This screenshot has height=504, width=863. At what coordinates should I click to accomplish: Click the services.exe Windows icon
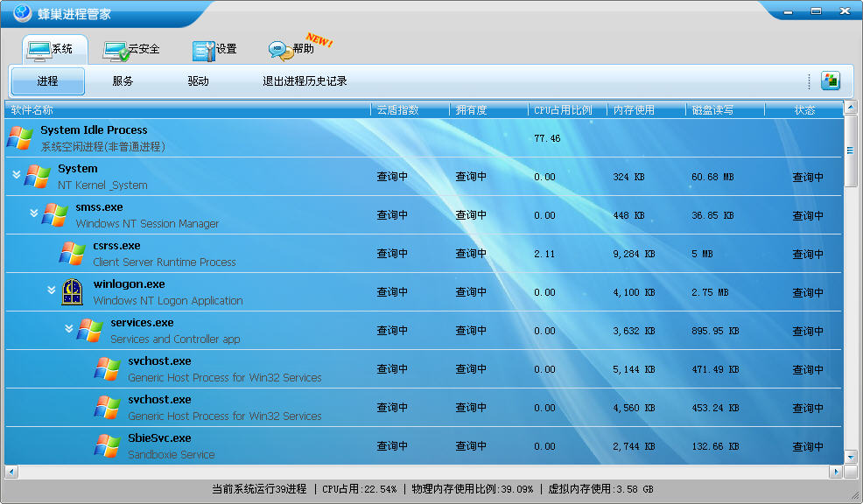(91, 331)
